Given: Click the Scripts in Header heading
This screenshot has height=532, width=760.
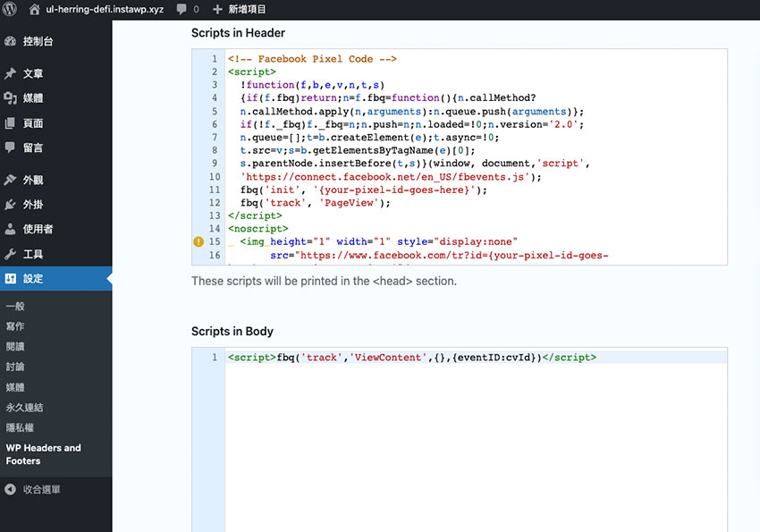Looking at the screenshot, I should click(238, 33).
